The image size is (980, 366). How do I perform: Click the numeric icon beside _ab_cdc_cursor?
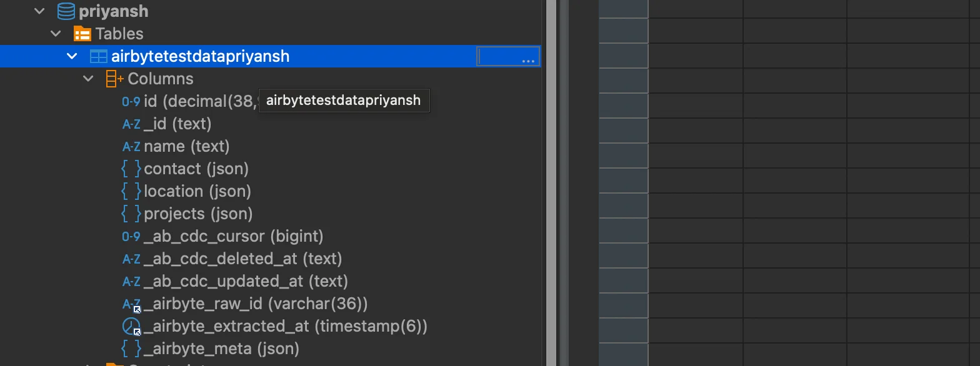(x=131, y=236)
